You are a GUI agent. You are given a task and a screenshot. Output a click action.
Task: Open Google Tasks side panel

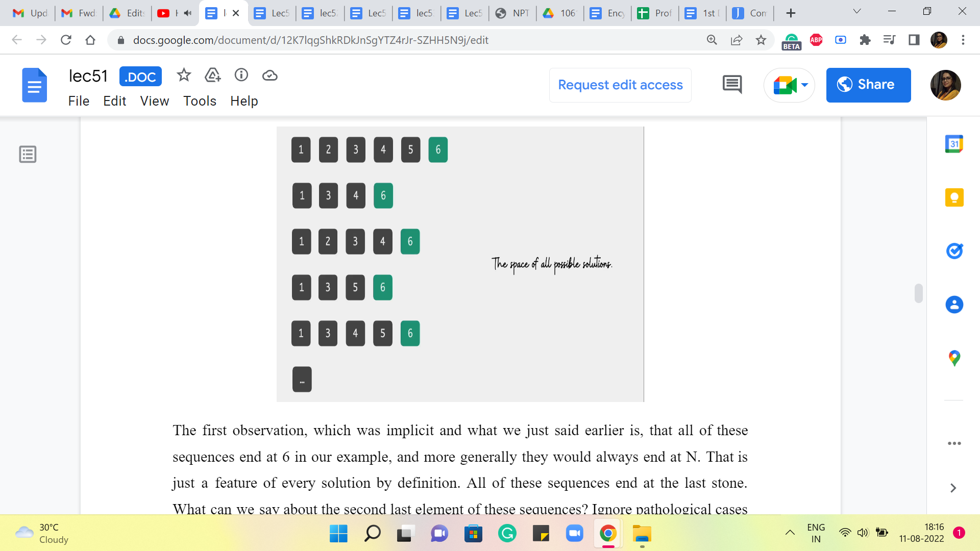(x=954, y=251)
